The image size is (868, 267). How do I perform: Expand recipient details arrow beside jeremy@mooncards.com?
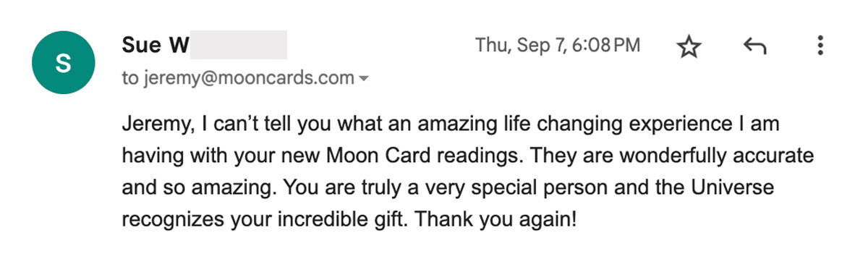tap(364, 78)
